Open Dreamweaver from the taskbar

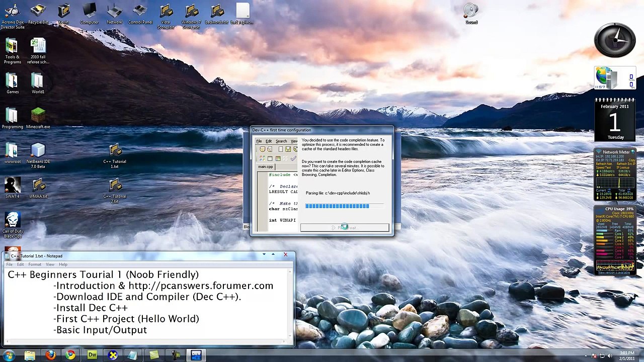pyautogui.click(x=92, y=355)
